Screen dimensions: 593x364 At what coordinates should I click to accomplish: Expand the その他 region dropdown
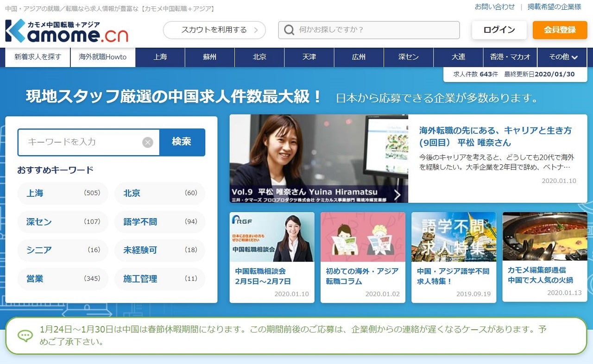click(563, 57)
